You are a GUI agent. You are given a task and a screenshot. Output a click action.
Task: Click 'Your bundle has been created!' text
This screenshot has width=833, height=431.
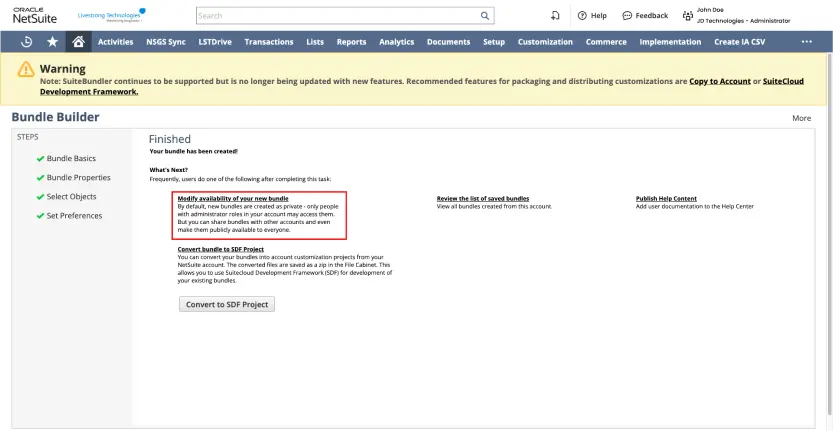(x=194, y=151)
